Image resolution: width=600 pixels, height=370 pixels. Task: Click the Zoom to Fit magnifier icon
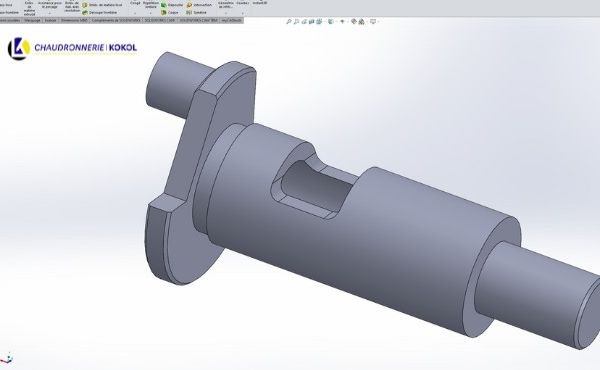(289, 22)
